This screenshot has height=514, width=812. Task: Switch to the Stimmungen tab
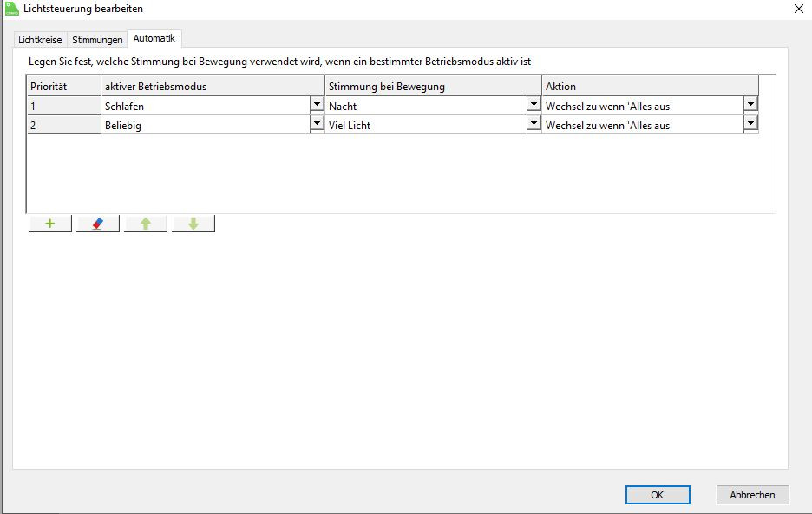97,40
